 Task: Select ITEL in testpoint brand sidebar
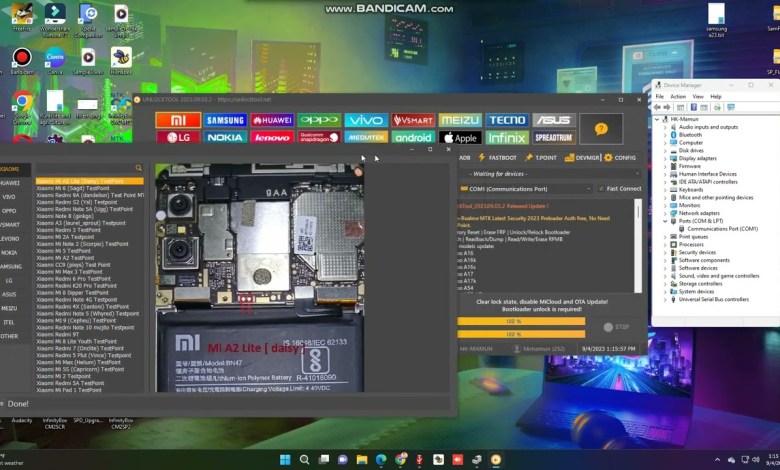[x=9, y=322]
